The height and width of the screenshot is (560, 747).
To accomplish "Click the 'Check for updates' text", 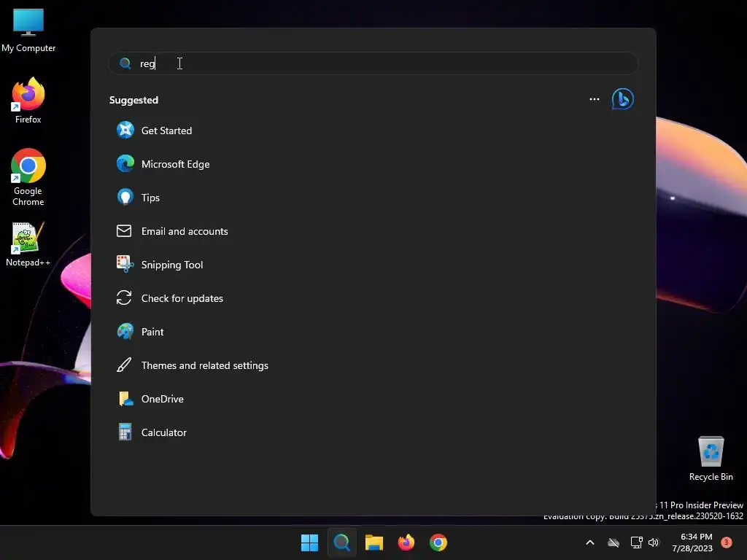I will pyautogui.click(x=182, y=298).
